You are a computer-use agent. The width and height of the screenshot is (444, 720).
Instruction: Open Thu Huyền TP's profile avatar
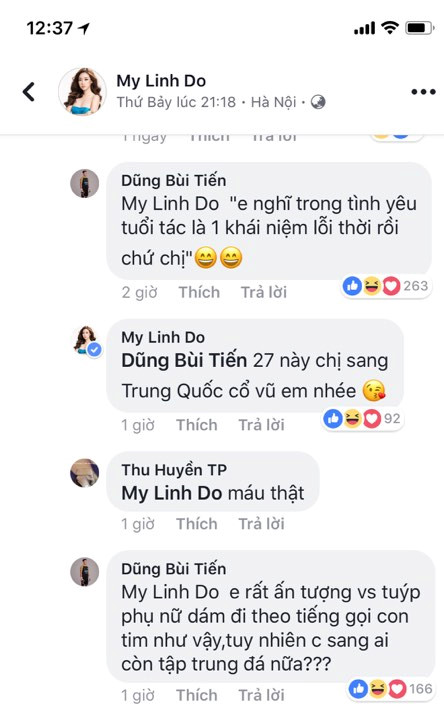tap(84, 472)
